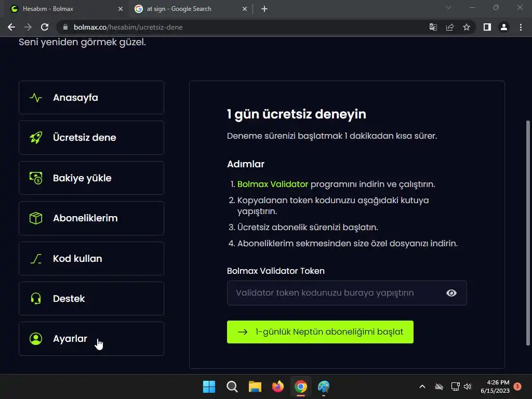Open the clock and calendar

(495, 387)
